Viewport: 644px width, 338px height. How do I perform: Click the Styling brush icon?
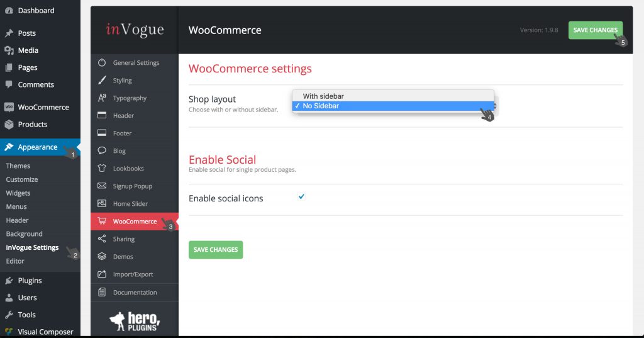click(x=102, y=80)
